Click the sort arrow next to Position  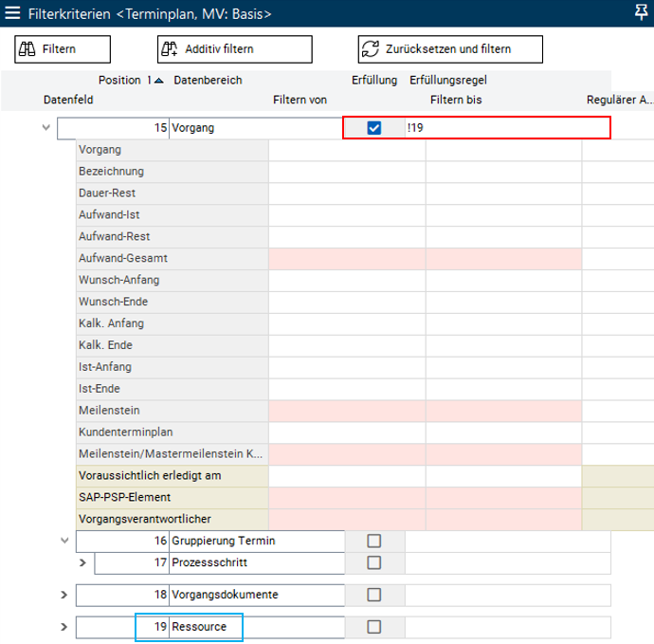pos(158,81)
